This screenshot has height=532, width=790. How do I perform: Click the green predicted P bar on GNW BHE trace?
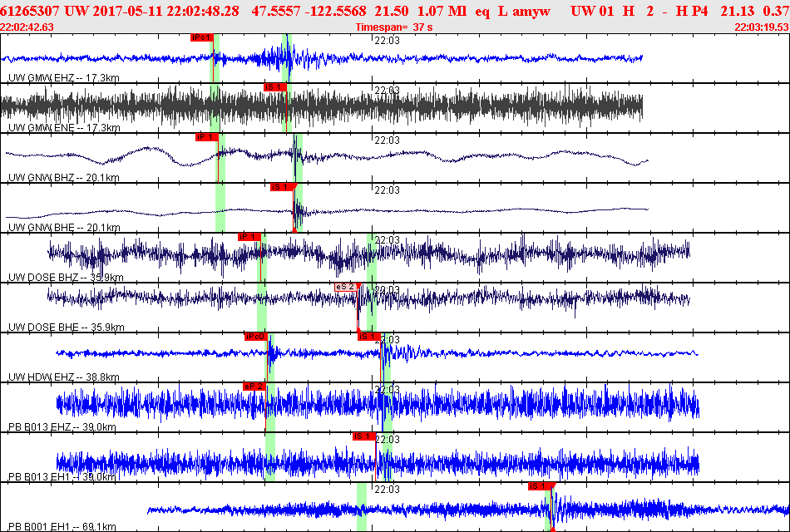point(220,208)
